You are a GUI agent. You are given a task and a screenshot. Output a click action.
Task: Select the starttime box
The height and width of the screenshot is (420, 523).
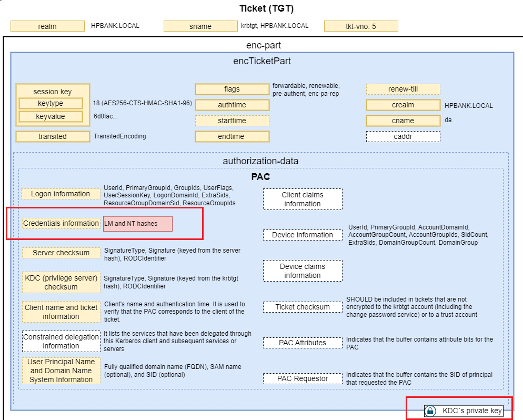[232, 121]
